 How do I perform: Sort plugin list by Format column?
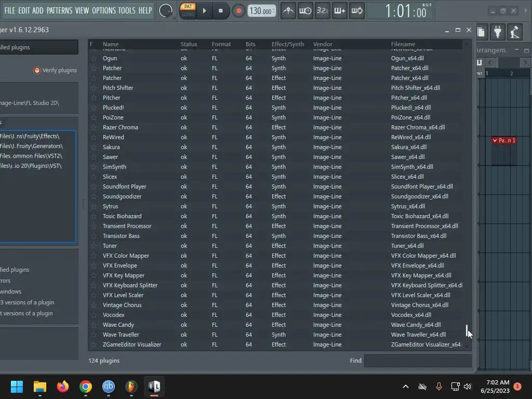221,44
